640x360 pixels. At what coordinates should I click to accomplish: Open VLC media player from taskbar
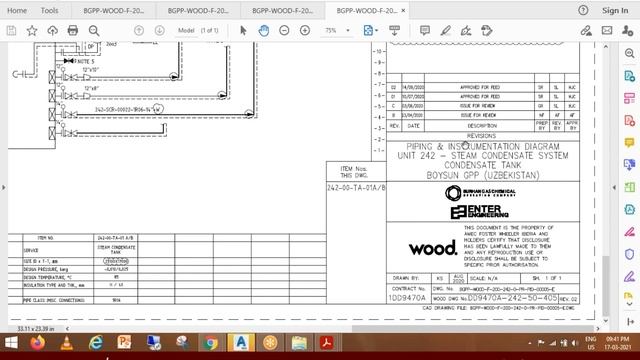click(x=67, y=343)
